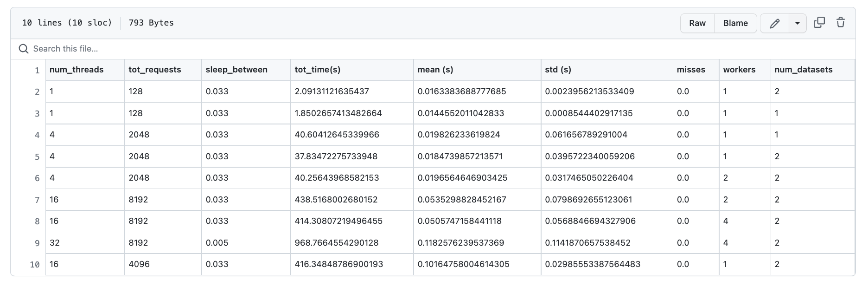This screenshot has width=868, height=287.
Task: Select the num_threads column header
Action: [77, 70]
